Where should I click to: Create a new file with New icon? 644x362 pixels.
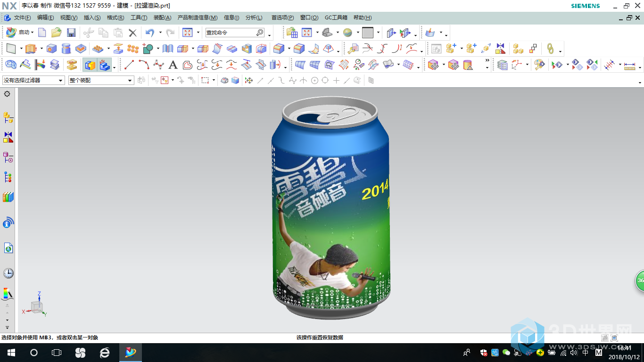(42, 33)
